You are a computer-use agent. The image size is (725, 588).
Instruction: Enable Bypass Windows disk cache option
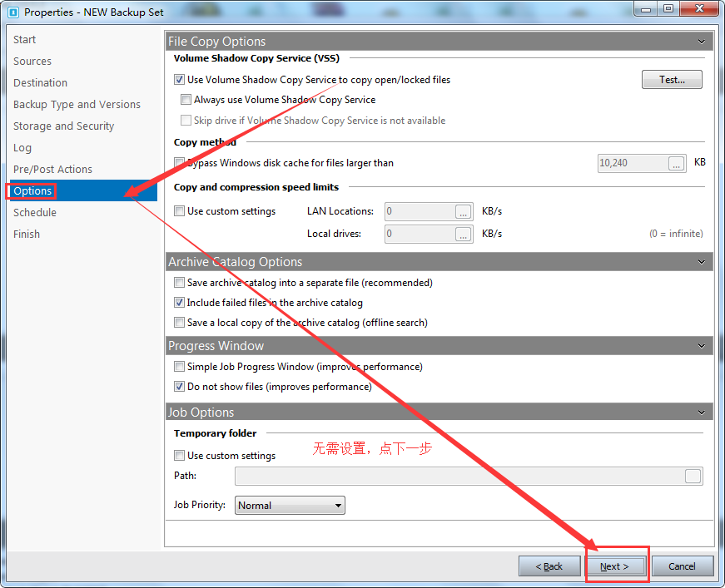click(x=179, y=163)
